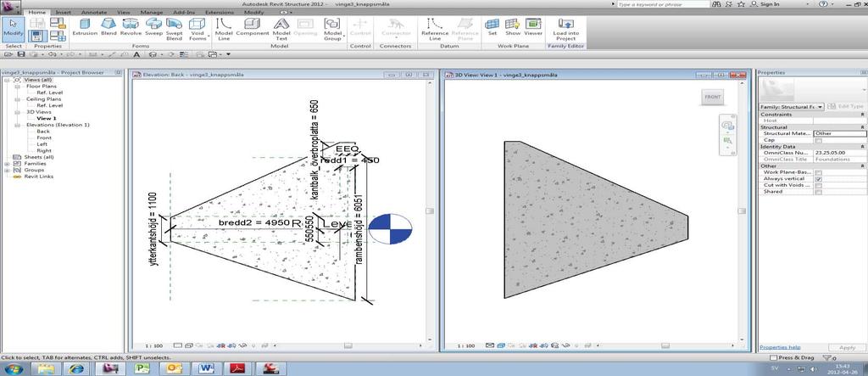The height and width of the screenshot is (376, 868).
Task: Open steering wheel in 3D navigation bar
Action: pyautogui.click(x=727, y=126)
